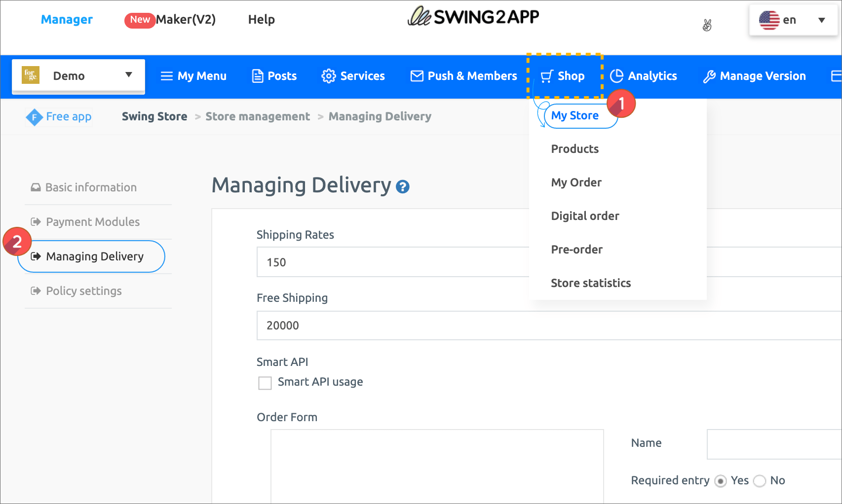Click the Manage Version wrench icon
This screenshot has width=842, height=504.
pyautogui.click(x=709, y=76)
